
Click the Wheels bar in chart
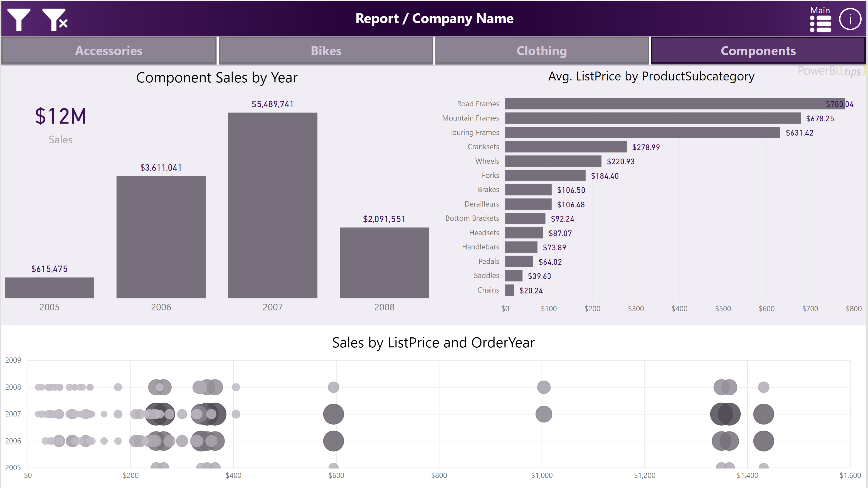(x=553, y=161)
